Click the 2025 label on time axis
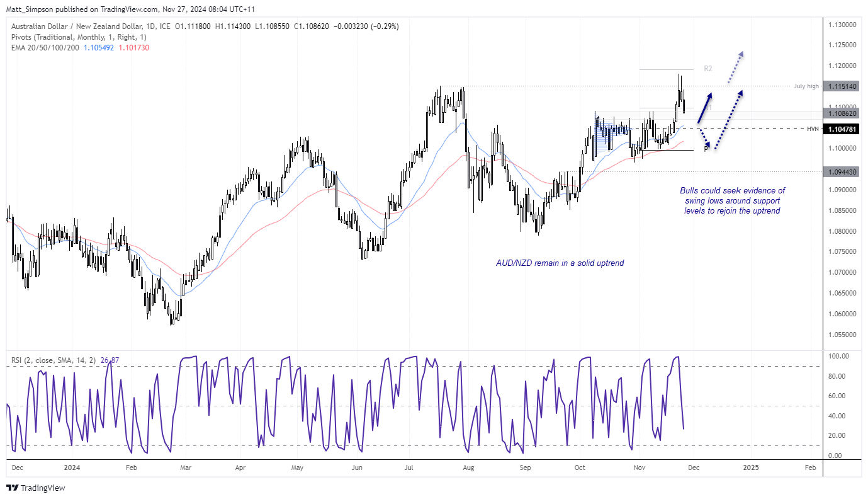The height and width of the screenshot is (499, 868). click(x=750, y=468)
